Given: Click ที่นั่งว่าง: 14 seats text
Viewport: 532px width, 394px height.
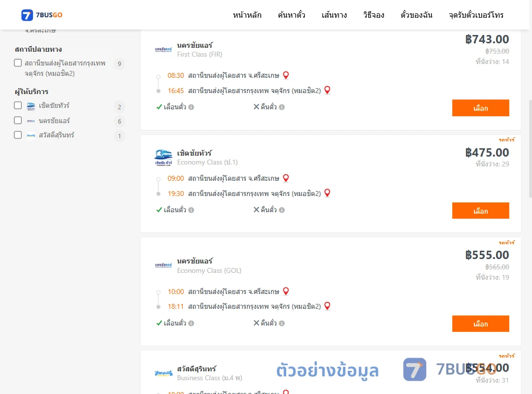Looking at the screenshot, I should [x=492, y=62].
